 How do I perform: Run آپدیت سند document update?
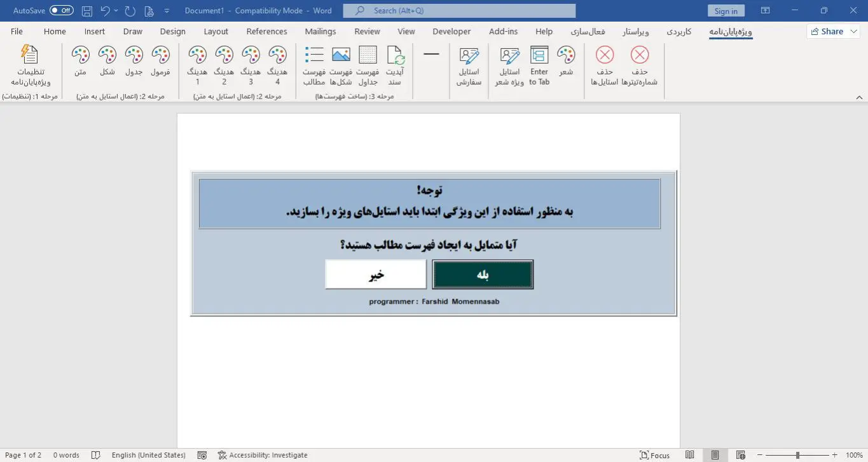[x=395, y=64]
